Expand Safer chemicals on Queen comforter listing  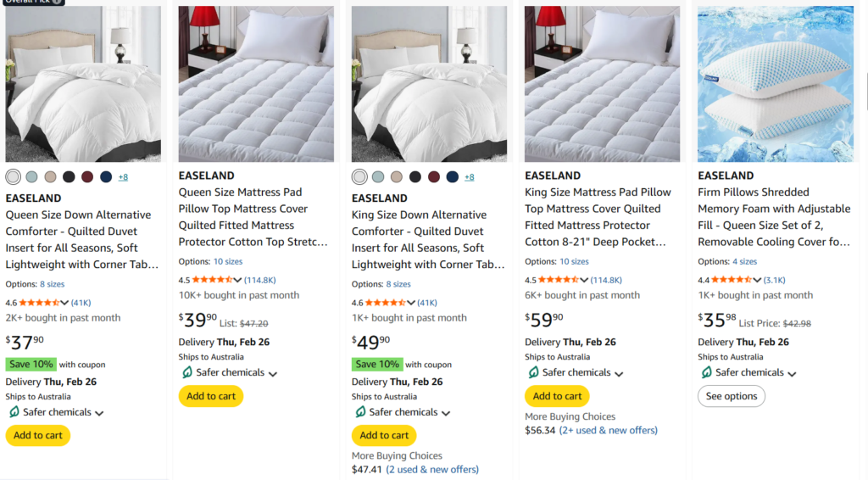click(x=99, y=413)
